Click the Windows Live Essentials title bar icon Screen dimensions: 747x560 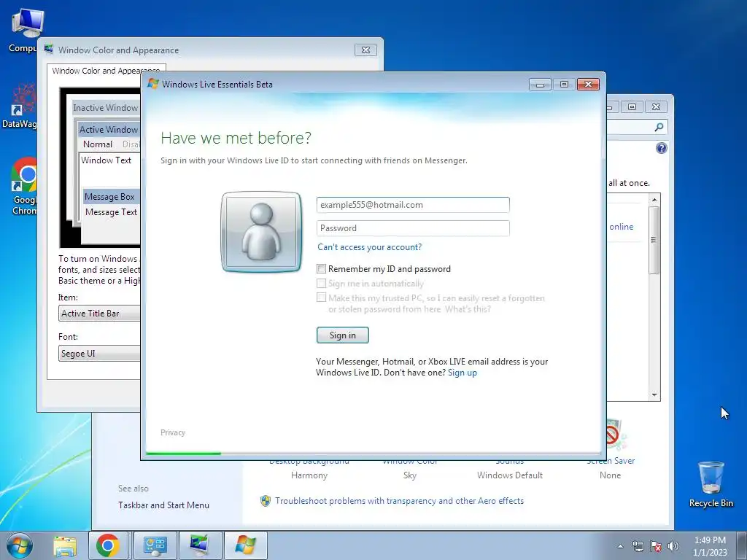tap(153, 84)
